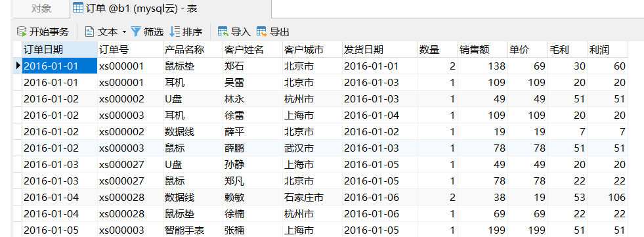Click the 筛选 filter funnel icon
Image resolution: width=644 pixels, height=237 pixels.
(x=136, y=32)
